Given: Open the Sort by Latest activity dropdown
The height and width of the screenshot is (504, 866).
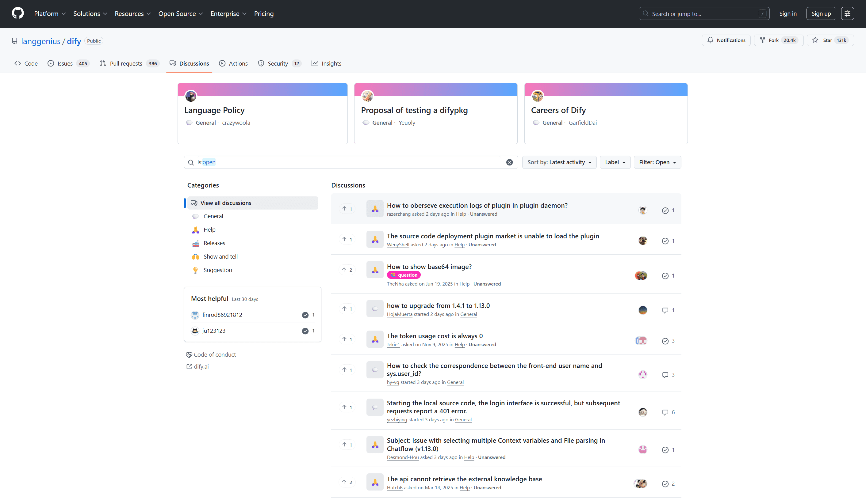Looking at the screenshot, I should [x=559, y=162].
